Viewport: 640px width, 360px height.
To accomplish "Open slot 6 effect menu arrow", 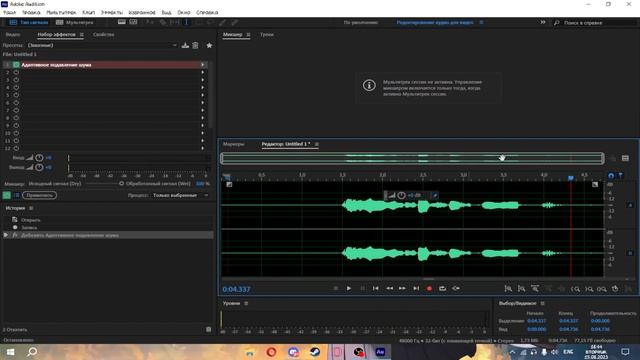I will [x=202, y=103].
